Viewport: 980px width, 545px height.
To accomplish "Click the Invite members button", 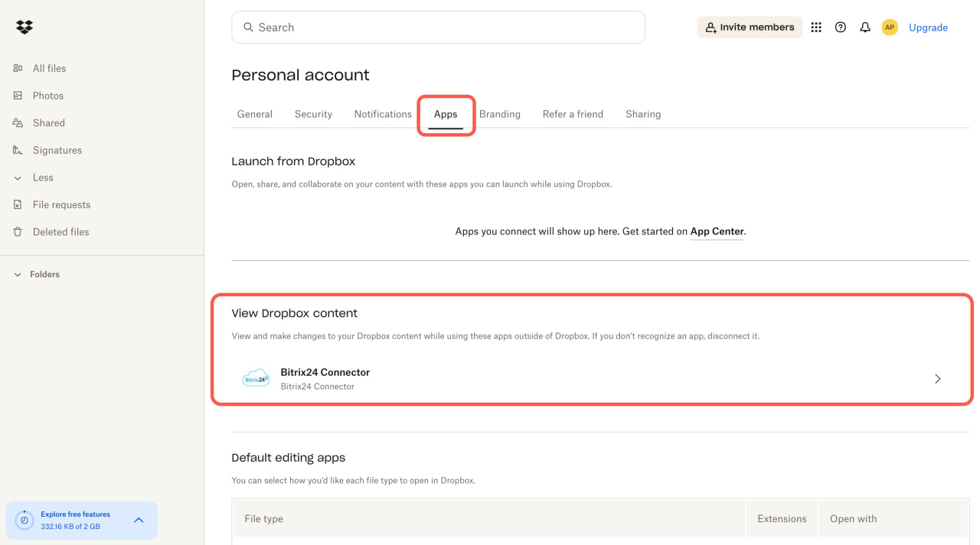I will [750, 28].
